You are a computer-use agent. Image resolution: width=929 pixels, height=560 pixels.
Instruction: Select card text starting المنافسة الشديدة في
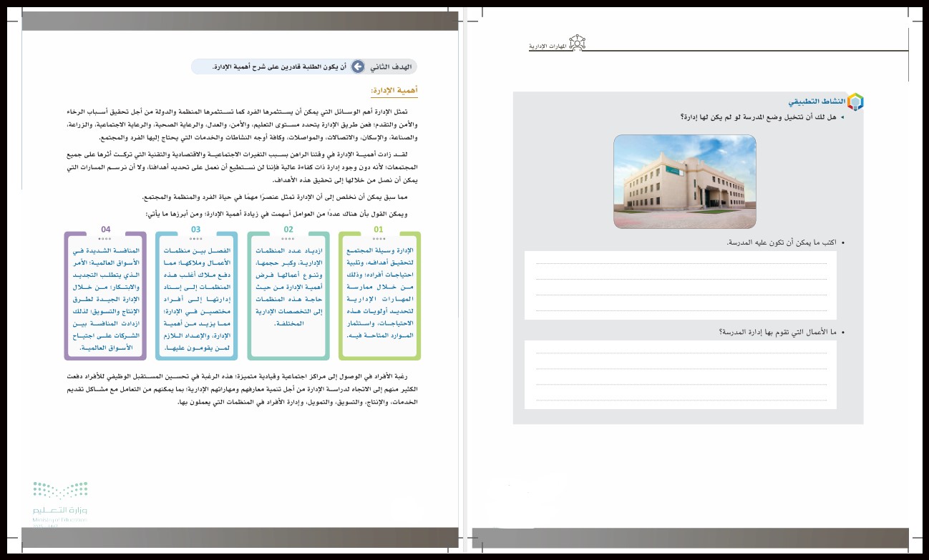pos(105,300)
